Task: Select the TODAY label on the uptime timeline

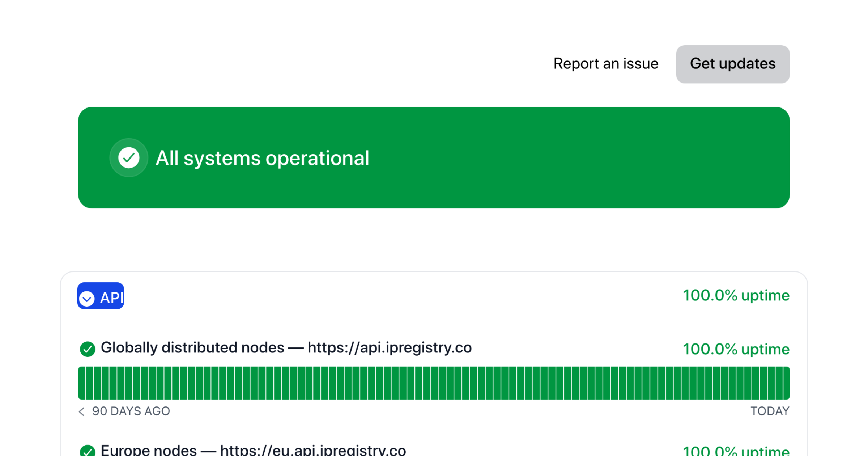Action: 767,411
